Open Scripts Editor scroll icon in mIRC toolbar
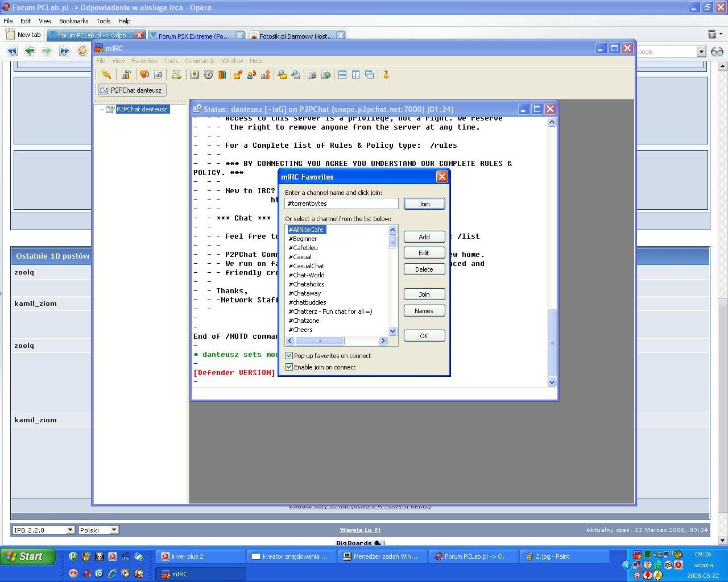The width and height of the screenshot is (728, 582). pos(176,74)
